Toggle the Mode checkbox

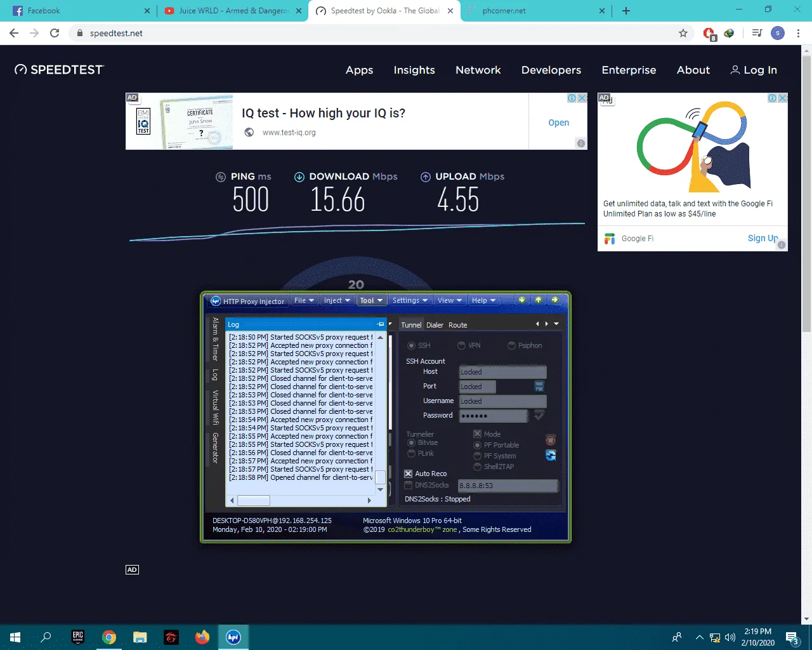[x=477, y=434]
